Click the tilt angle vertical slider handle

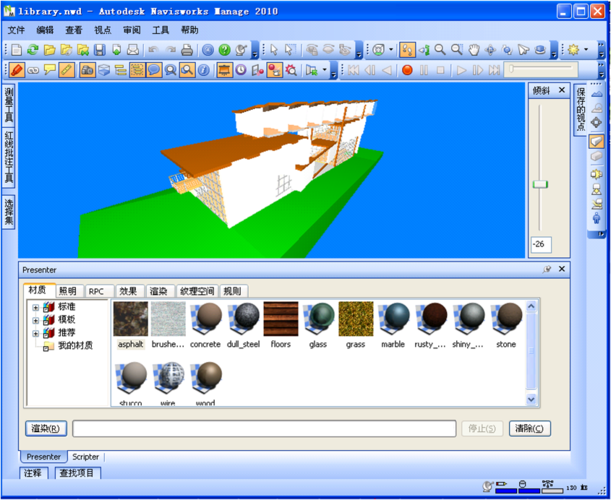(x=540, y=184)
